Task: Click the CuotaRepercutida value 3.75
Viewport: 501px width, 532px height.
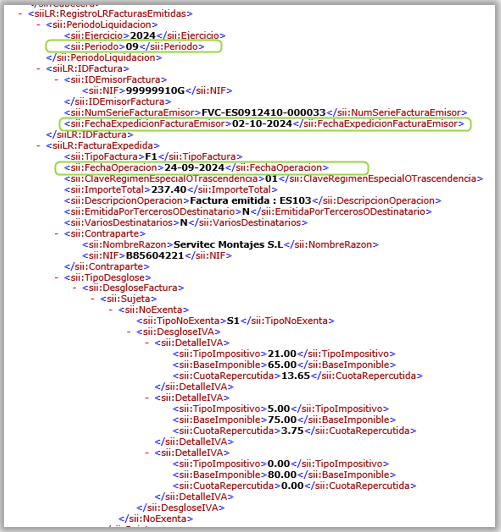Action: tap(292, 431)
